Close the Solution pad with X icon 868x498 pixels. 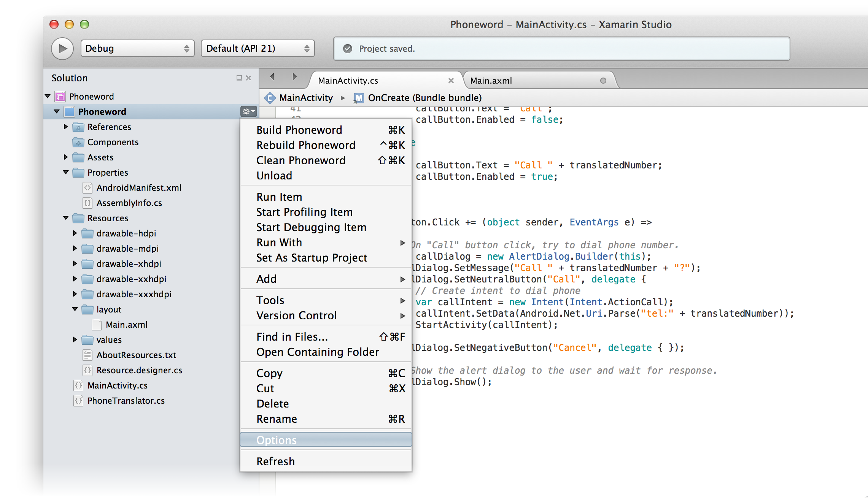248,78
